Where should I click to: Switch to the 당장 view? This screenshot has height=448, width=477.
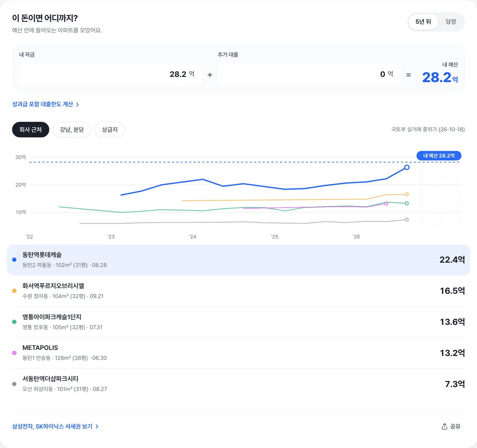click(x=451, y=22)
